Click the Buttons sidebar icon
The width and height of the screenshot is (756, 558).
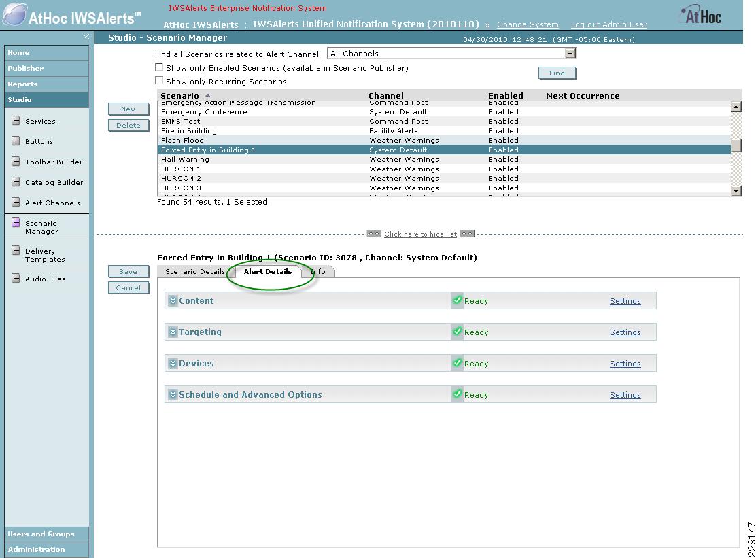[16, 141]
